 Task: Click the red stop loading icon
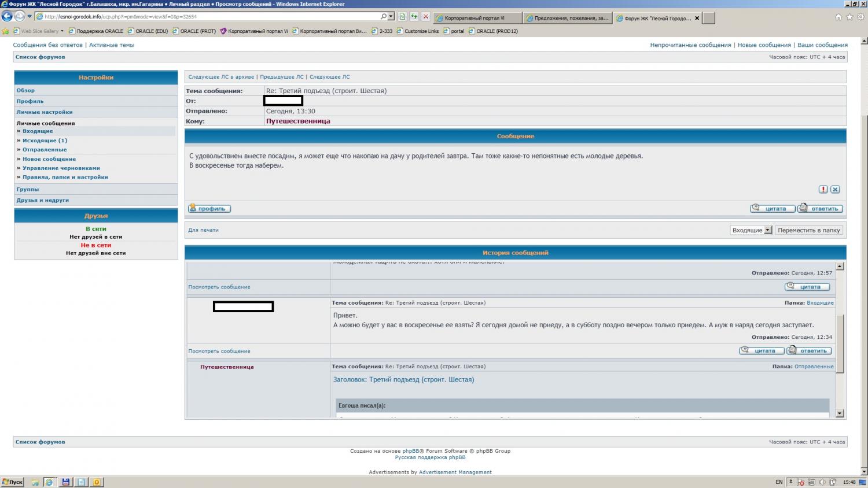click(x=425, y=17)
